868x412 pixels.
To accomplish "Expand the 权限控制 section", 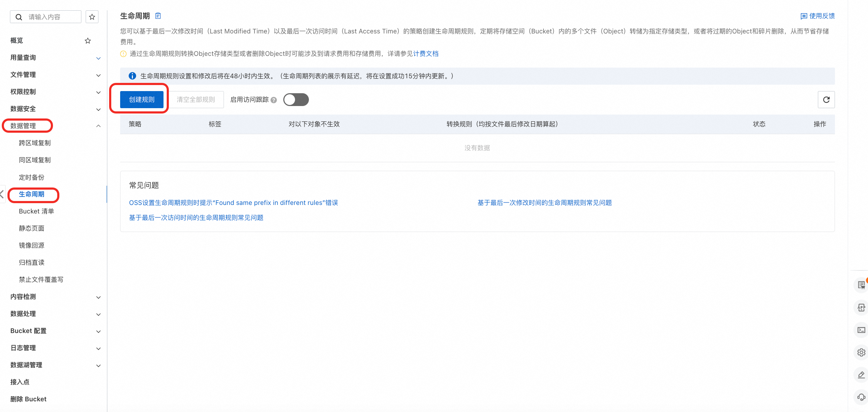I will (98, 92).
